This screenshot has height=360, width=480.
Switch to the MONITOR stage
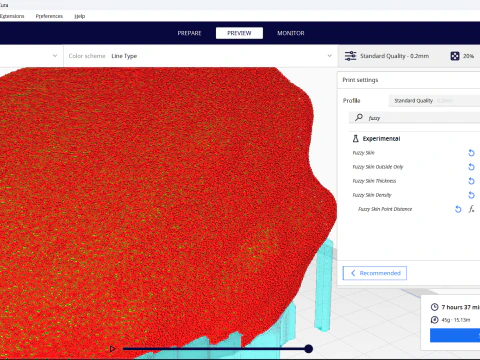pyautogui.click(x=291, y=33)
